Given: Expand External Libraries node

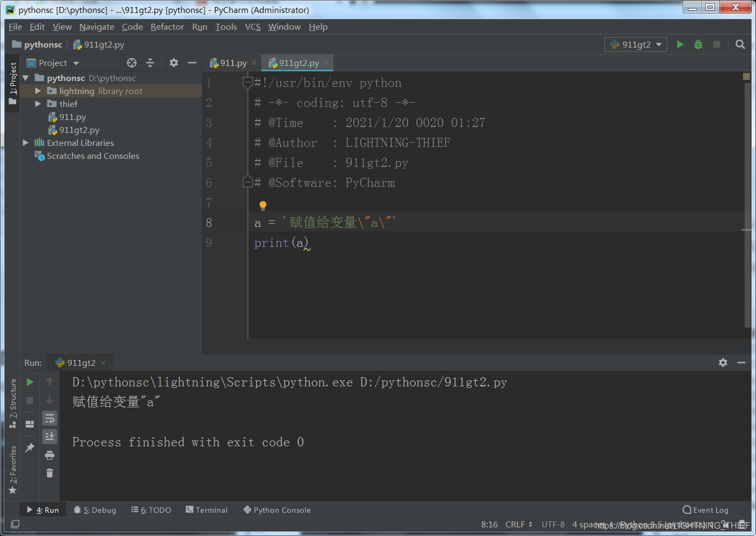Looking at the screenshot, I should pos(25,143).
